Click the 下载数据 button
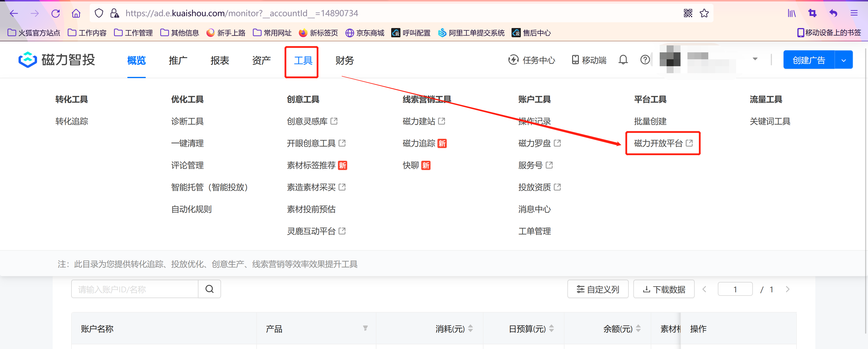Screen dimensions: 868x349 663,289
